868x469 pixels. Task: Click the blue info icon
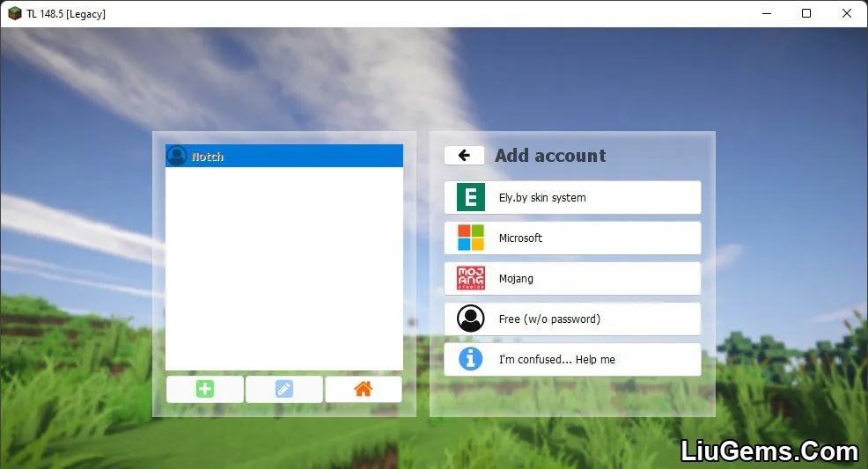click(x=471, y=359)
